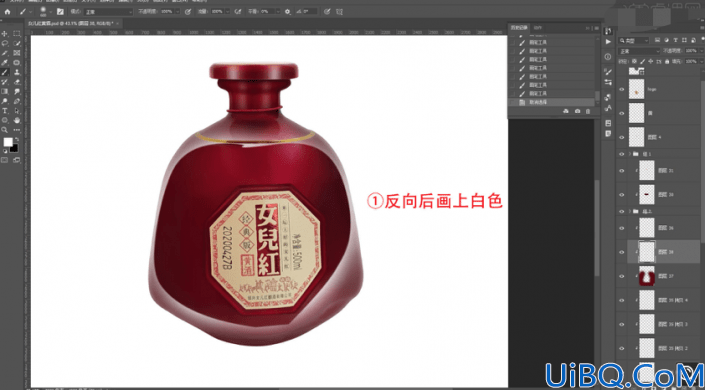Select the Clone Stamp tool
Screen dimensions: 705x390
tap(17, 72)
